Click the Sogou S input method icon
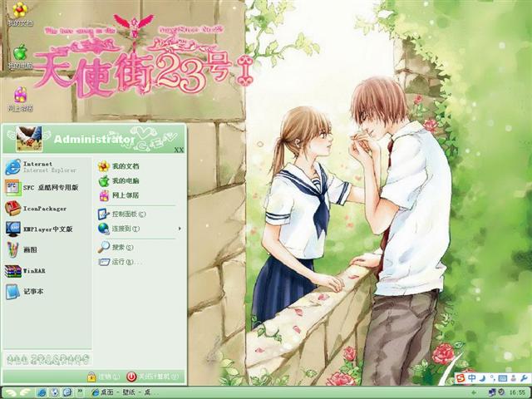 tap(461, 378)
